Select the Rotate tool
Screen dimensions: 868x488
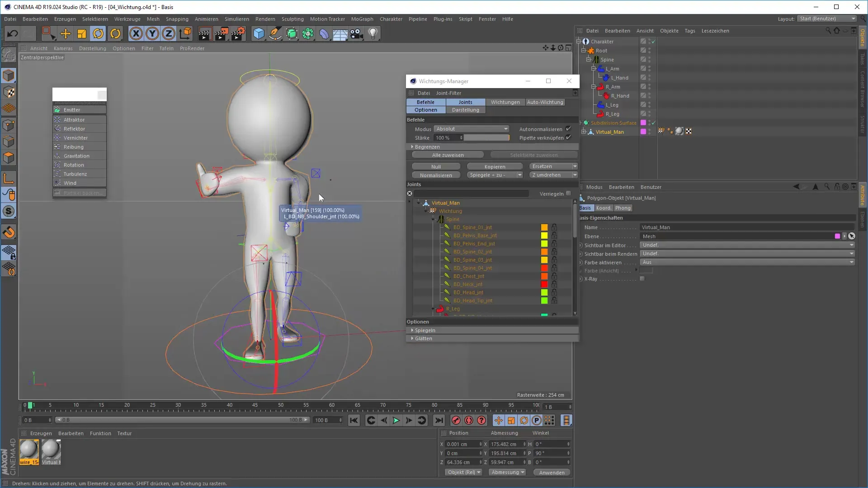click(98, 33)
